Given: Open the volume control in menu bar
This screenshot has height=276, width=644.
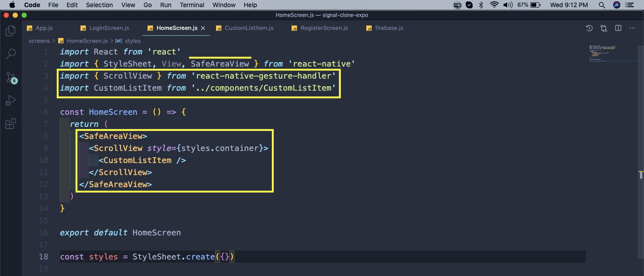Looking at the screenshot, I should 508,5.
